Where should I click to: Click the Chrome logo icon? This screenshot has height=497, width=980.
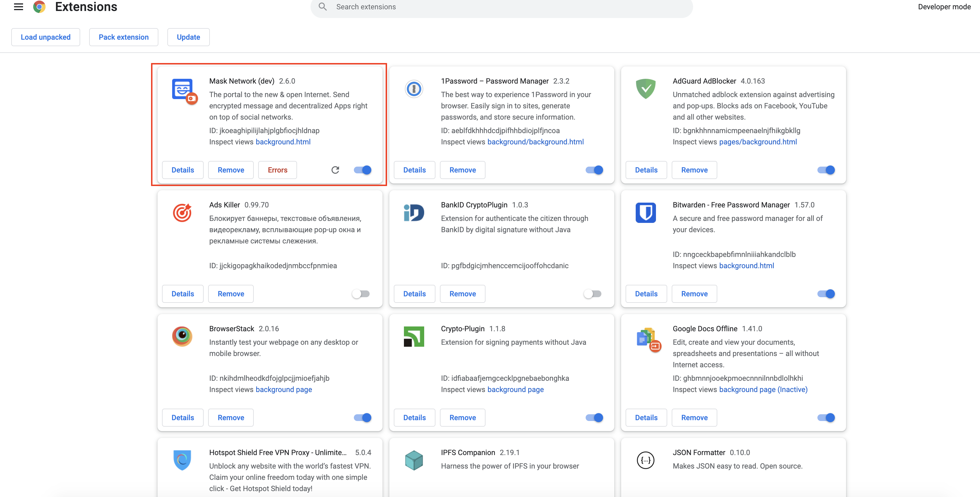39,6
